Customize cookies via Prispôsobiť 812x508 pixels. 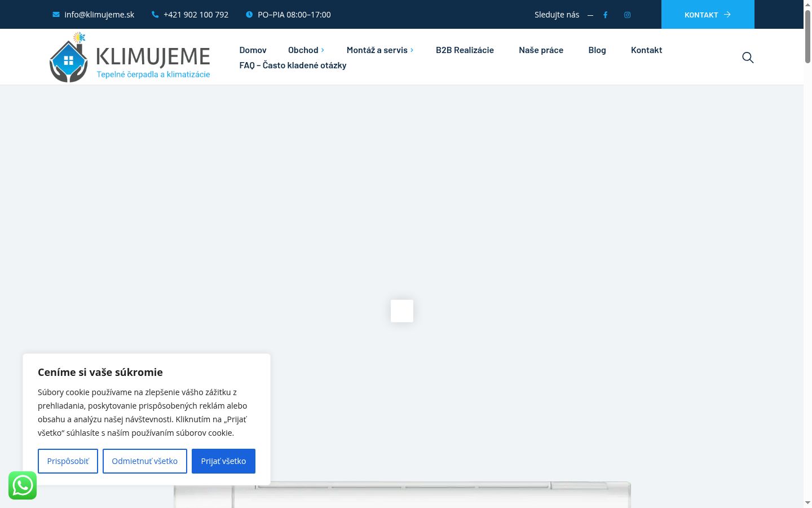pyautogui.click(x=68, y=461)
